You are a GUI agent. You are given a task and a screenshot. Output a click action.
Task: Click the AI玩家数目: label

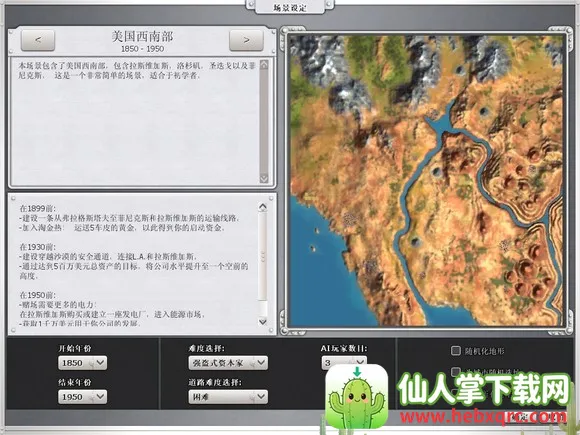pos(344,348)
